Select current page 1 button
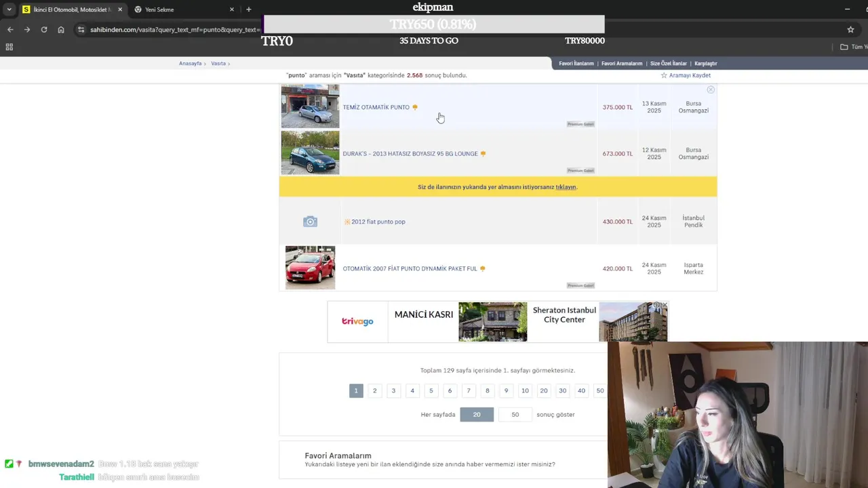868x488 pixels. tap(356, 391)
